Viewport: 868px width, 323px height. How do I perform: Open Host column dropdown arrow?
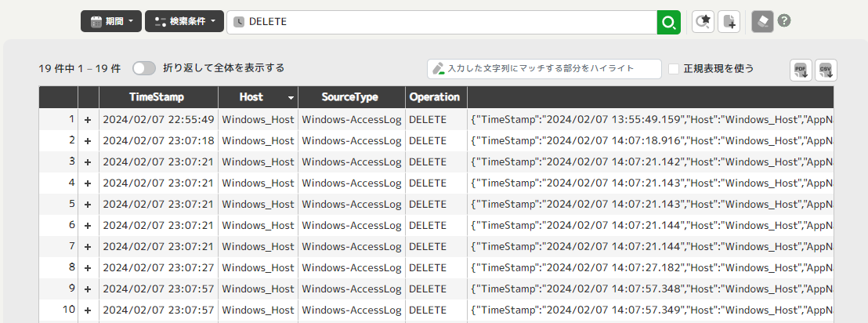(x=291, y=98)
